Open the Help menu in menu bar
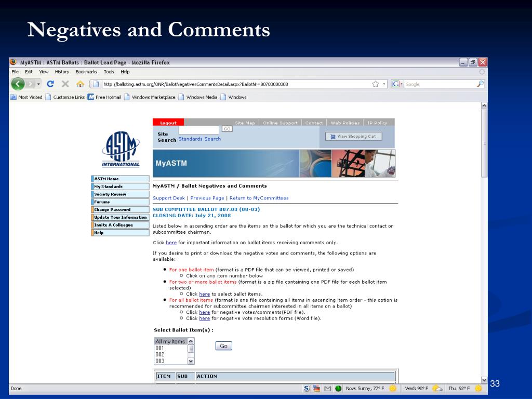This screenshot has width=532, height=399. pyautogui.click(x=125, y=72)
